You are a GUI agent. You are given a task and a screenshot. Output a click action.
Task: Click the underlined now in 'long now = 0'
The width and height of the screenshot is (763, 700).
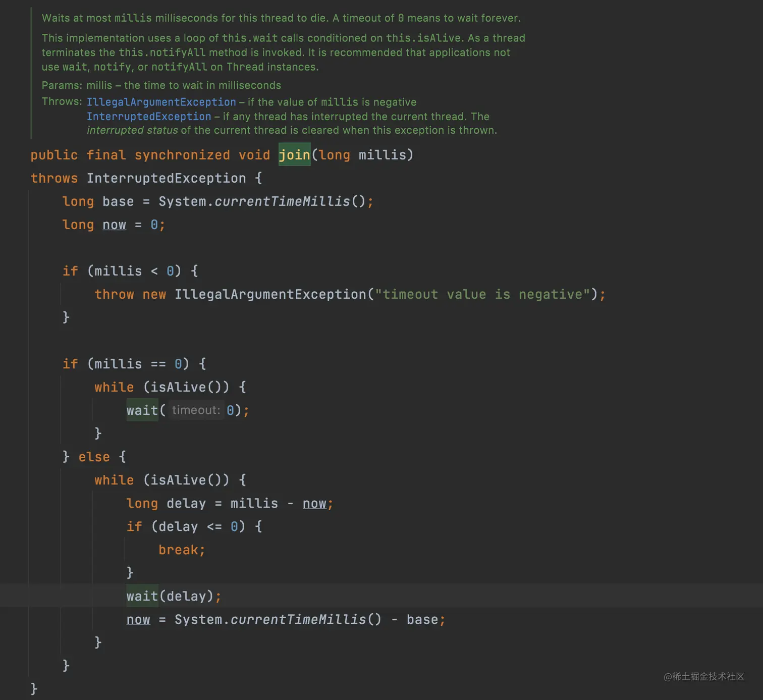point(114,225)
